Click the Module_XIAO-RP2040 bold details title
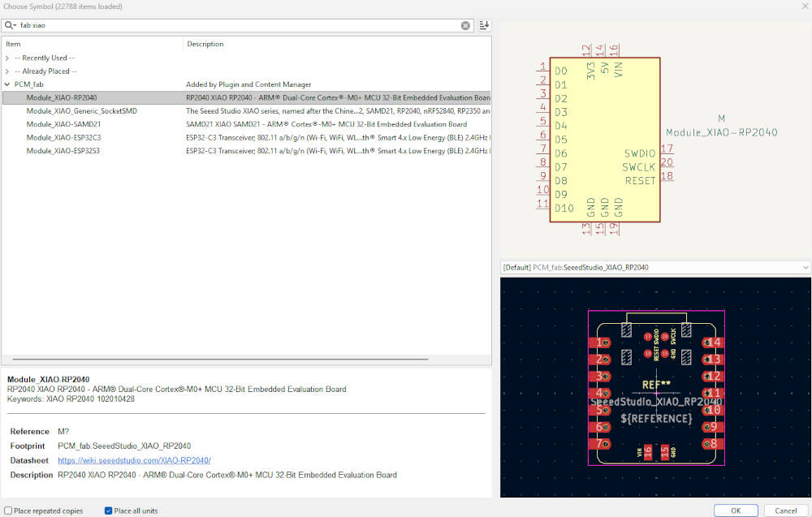This screenshot has height=517, width=812. click(48, 379)
